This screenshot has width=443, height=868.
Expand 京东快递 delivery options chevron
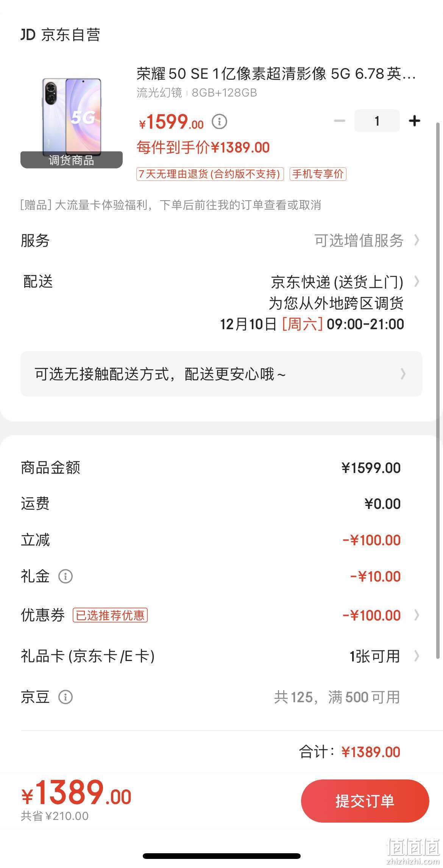416,282
